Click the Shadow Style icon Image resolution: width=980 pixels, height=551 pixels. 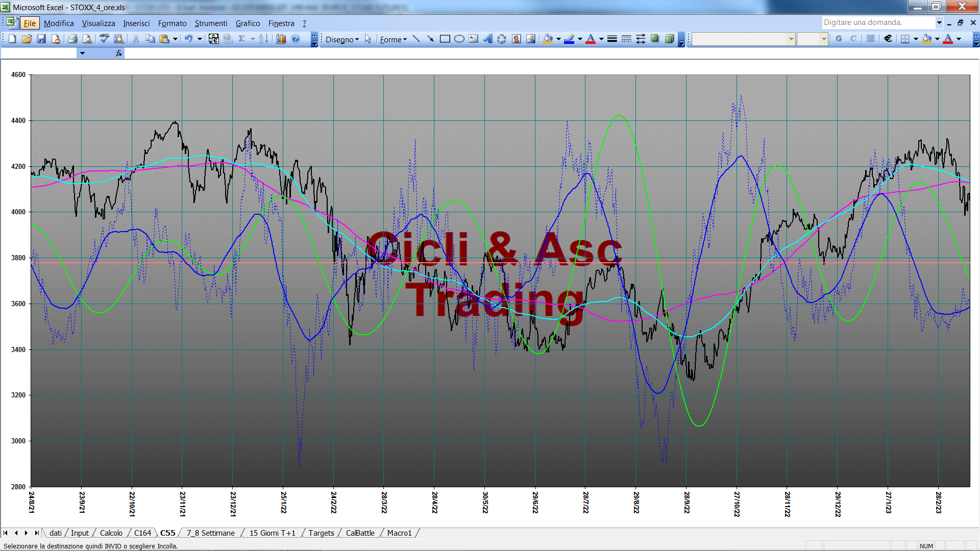click(x=655, y=39)
